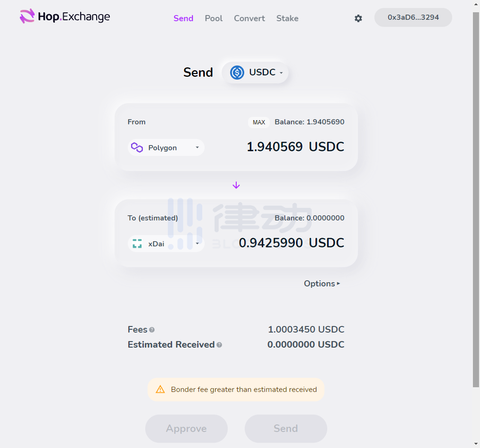The height and width of the screenshot is (448, 480).
Task: Click the wallet address 0x3aD6...3294 button
Action: pyautogui.click(x=413, y=17)
